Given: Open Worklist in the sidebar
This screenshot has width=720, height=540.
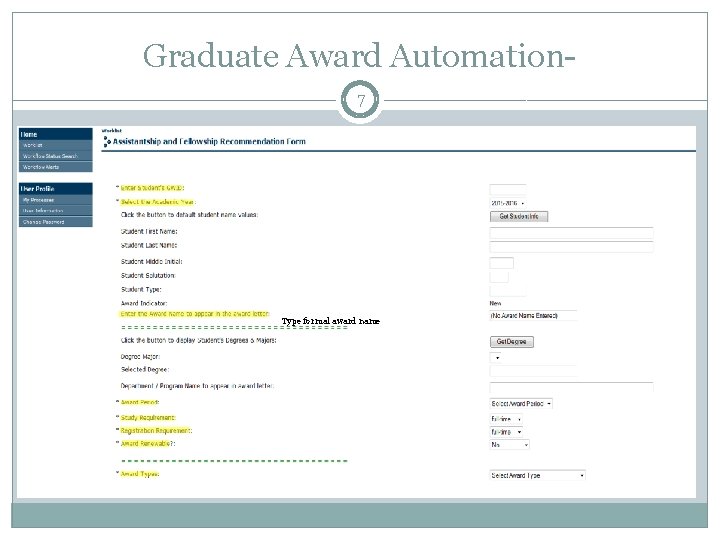Looking at the screenshot, I should pos(56,145).
